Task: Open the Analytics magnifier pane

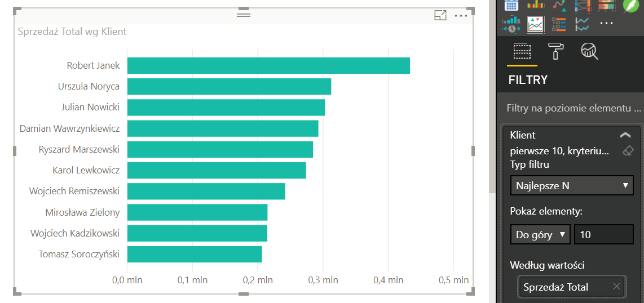Action: pyautogui.click(x=589, y=52)
